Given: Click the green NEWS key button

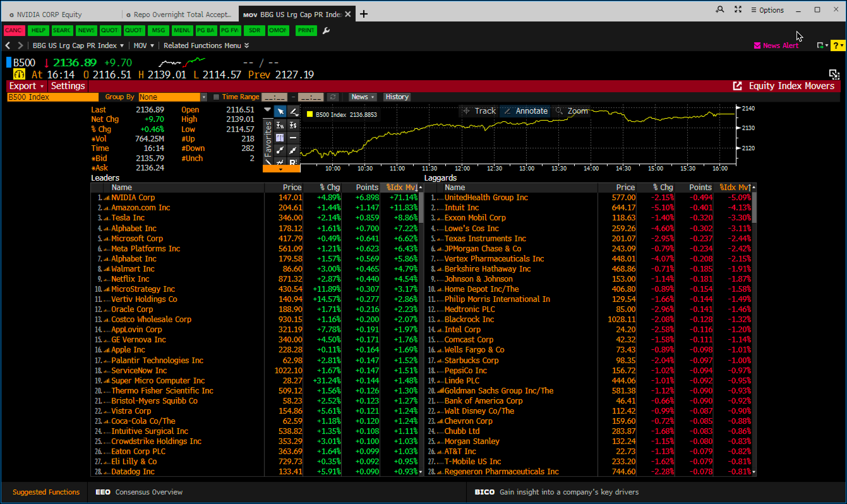Looking at the screenshot, I should click(x=86, y=31).
